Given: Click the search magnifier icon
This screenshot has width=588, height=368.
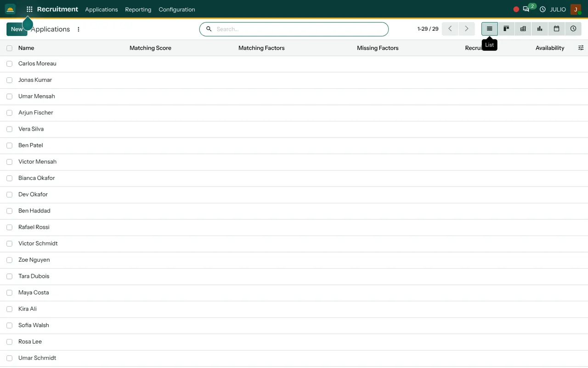Looking at the screenshot, I should click(x=209, y=29).
